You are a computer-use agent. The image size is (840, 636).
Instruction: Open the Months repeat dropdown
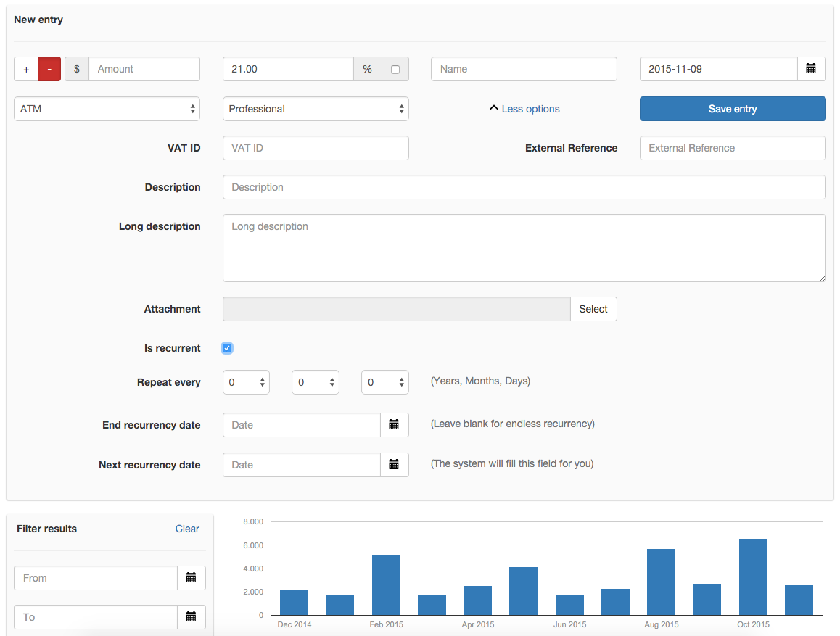316,382
